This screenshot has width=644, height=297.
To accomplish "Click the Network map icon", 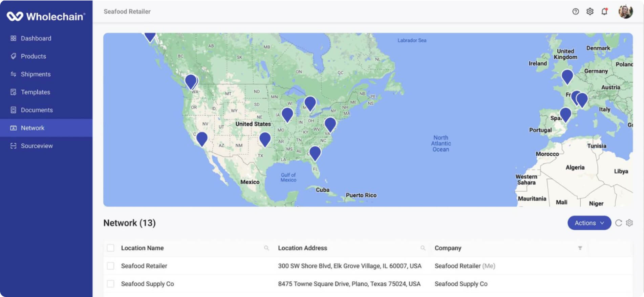I will 13,128.
